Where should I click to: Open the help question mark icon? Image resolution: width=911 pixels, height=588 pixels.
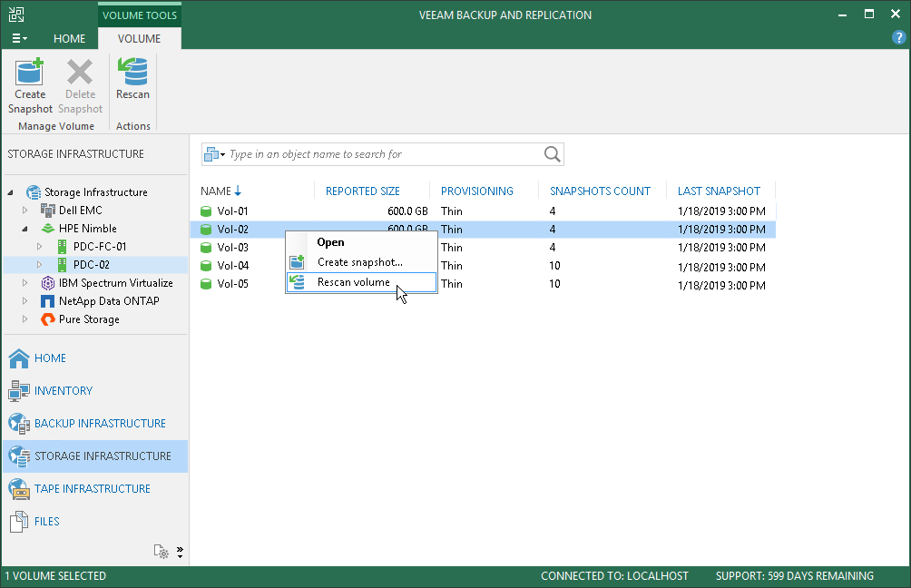[898, 38]
